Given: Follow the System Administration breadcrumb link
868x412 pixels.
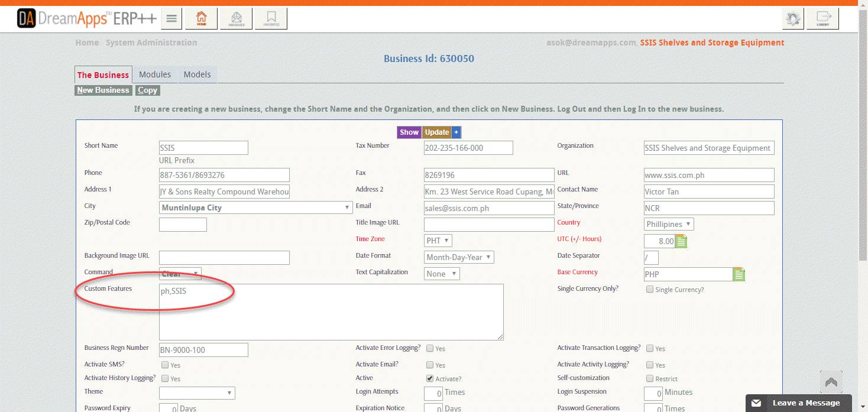Looking at the screenshot, I should 151,43.
